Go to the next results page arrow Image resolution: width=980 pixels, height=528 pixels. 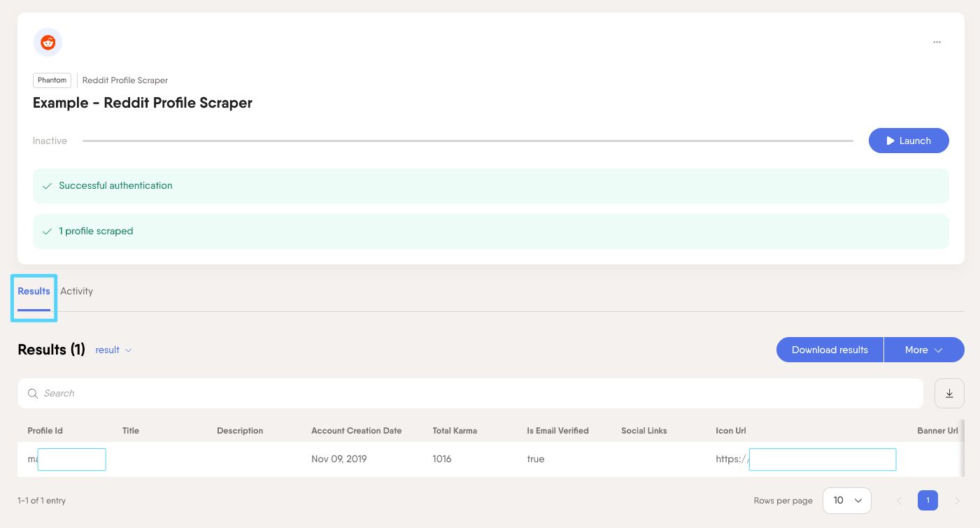[957, 500]
